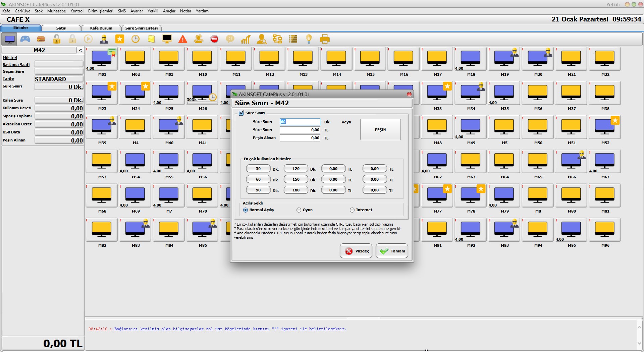Choose the 180 Dk. preset button
The width and height of the screenshot is (644, 352).
tap(296, 190)
